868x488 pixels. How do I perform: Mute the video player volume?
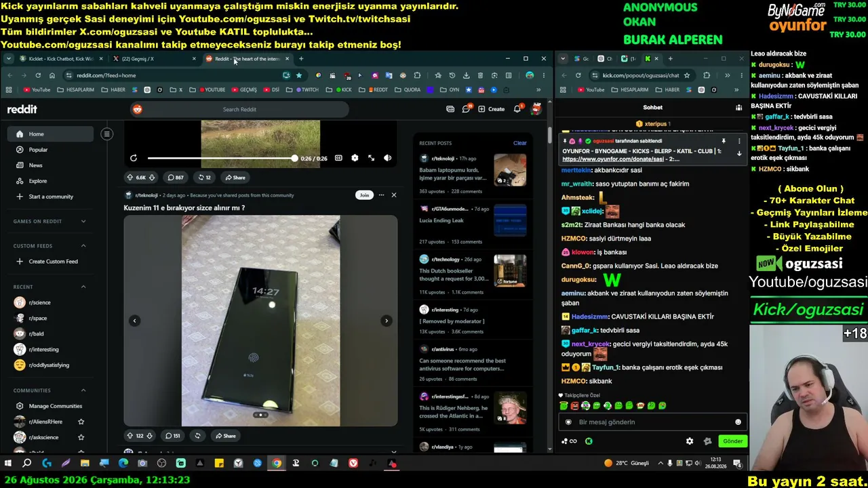[x=387, y=158]
